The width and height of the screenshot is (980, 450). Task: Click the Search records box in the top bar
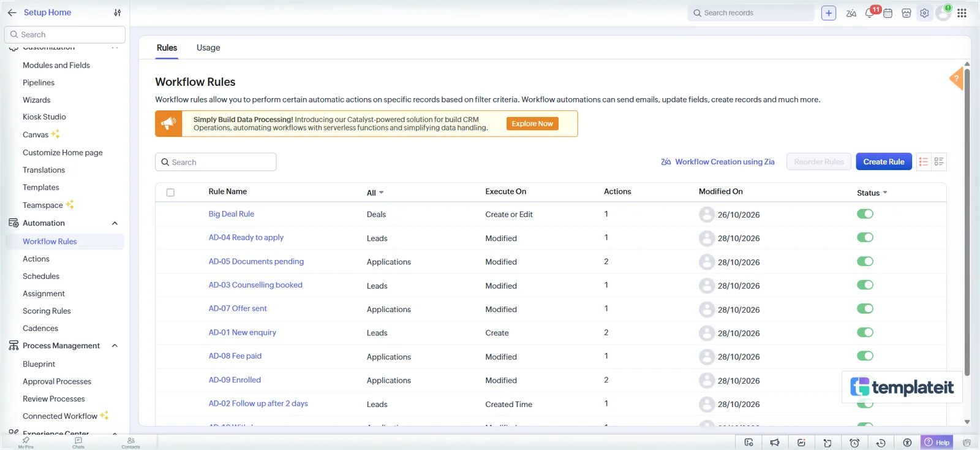coord(751,13)
